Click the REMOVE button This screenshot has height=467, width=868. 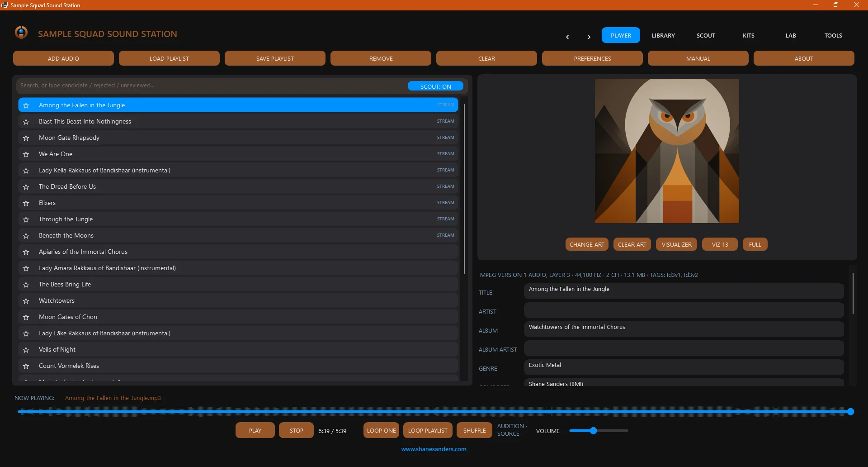(381, 58)
